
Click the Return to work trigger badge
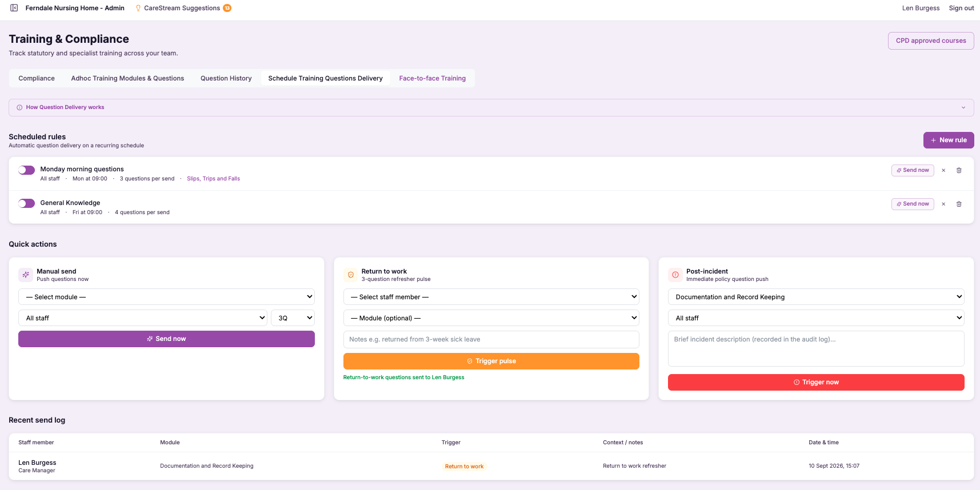point(464,467)
